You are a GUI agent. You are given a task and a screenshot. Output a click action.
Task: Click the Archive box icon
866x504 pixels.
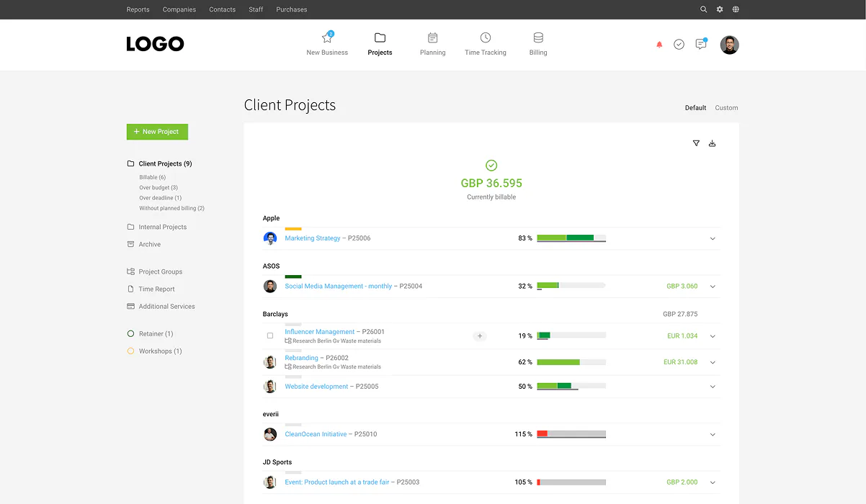(x=130, y=244)
